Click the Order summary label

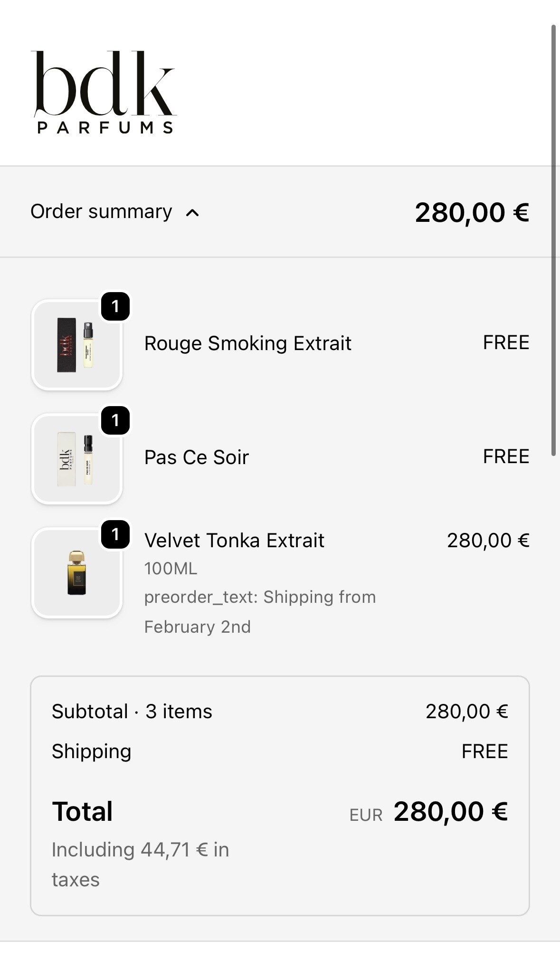coord(101,212)
